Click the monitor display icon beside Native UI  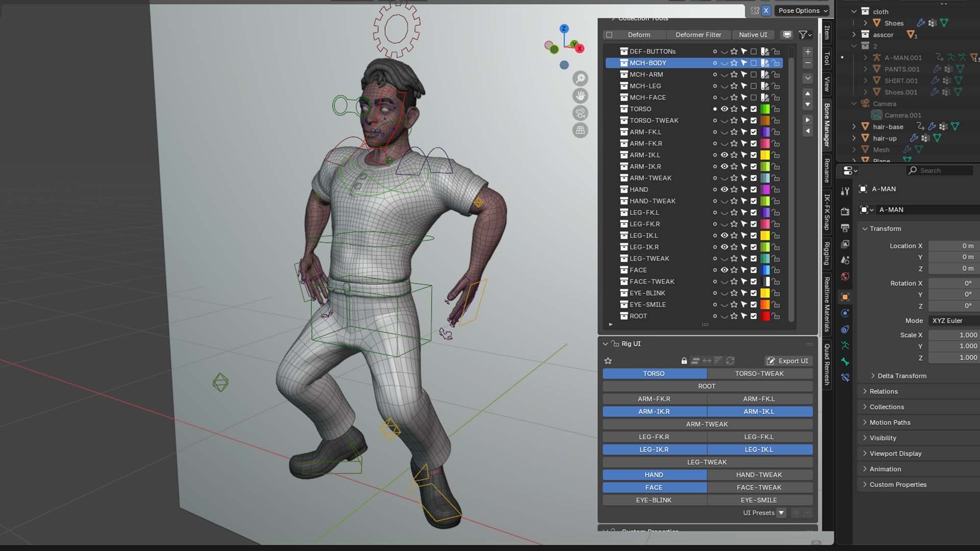coord(787,35)
